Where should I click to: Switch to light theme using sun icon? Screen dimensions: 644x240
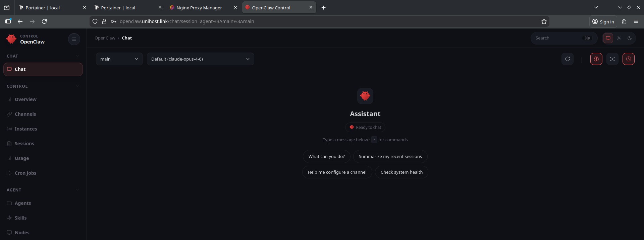(619, 38)
